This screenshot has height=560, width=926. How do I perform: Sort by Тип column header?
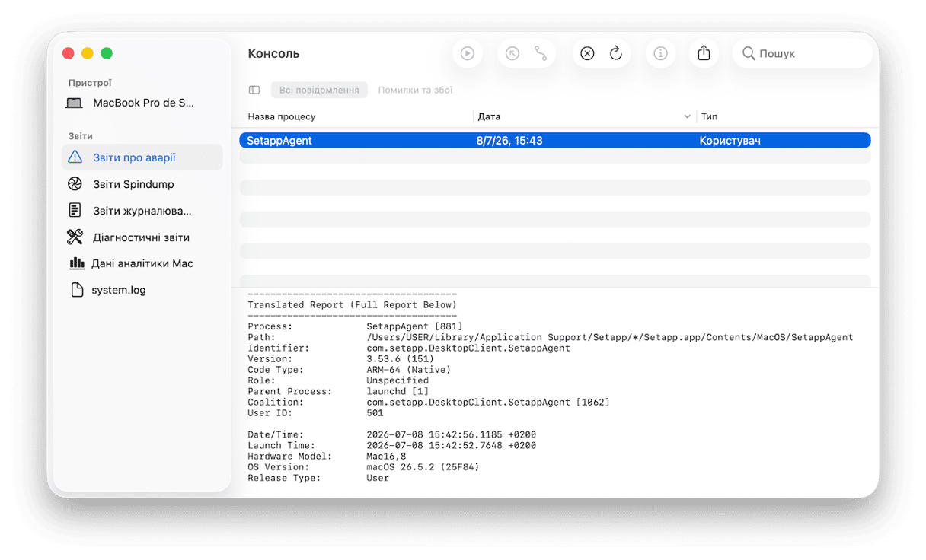(709, 116)
